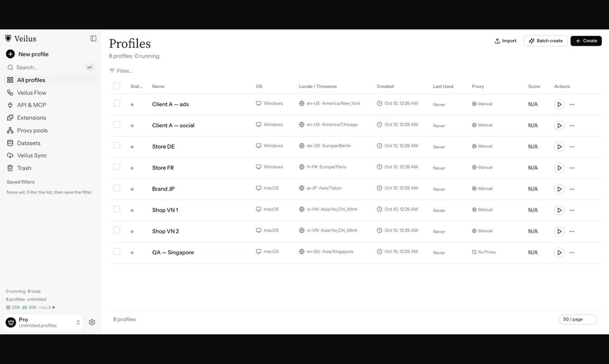Screen dimensions: 609x364
Task: Focus the Search field in the sidebar
Action: (51, 67)
